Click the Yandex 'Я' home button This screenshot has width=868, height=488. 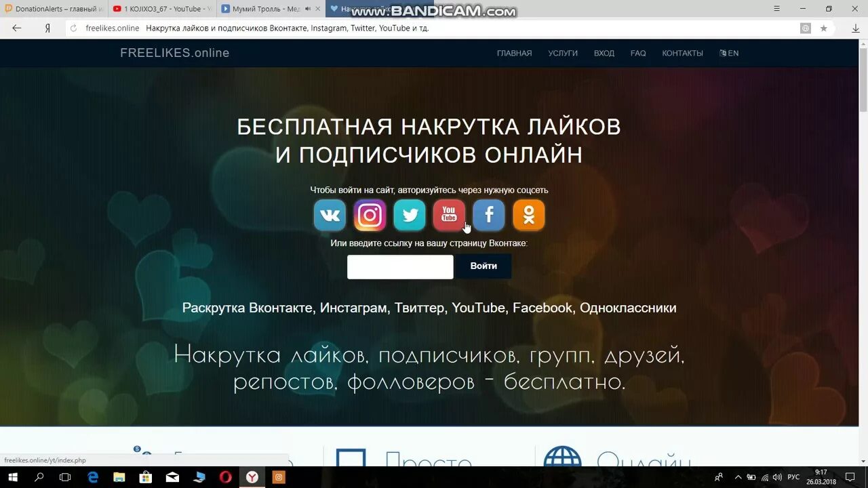[47, 28]
